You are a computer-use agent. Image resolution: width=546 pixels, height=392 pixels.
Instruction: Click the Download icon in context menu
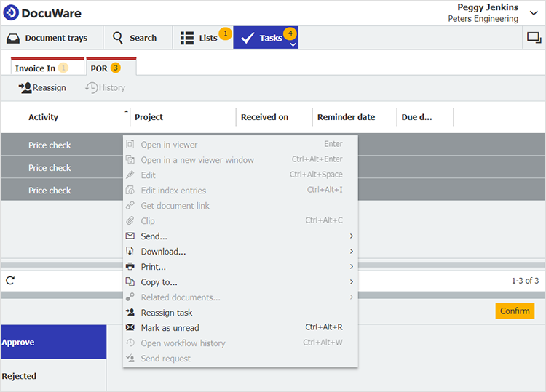pos(130,252)
